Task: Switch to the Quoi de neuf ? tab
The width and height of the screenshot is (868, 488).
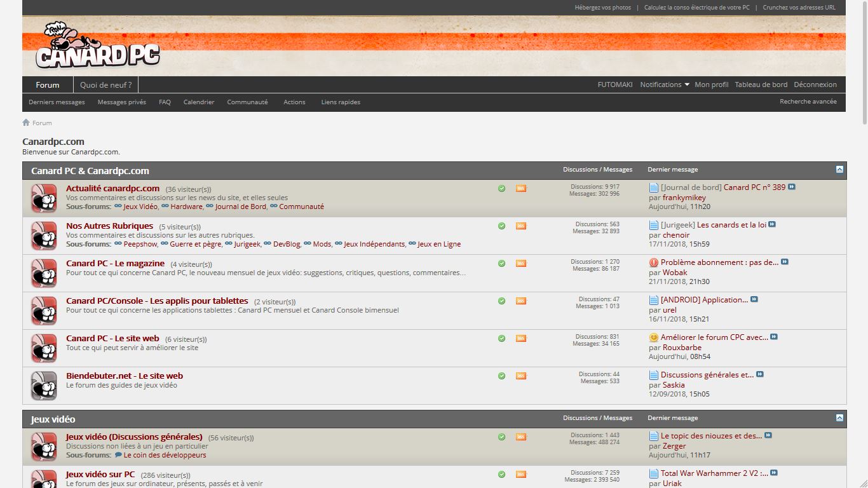Action: click(x=106, y=85)
